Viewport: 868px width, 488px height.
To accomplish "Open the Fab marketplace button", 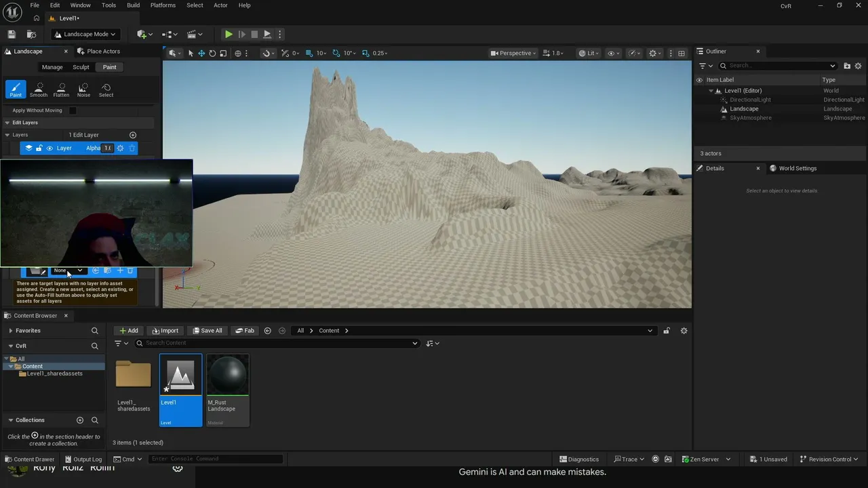I will pyautogui.click(x=244, y=331).
